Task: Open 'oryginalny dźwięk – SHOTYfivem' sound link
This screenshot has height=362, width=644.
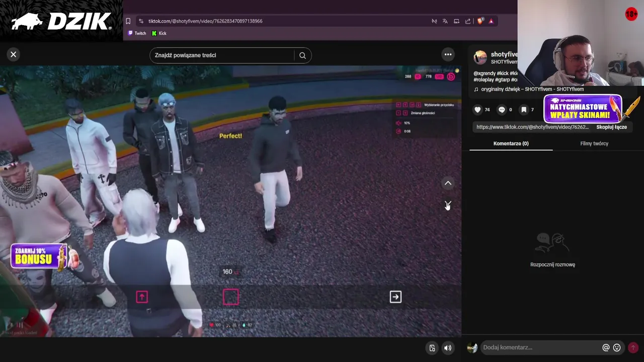Action: click(x=532, y=89)
